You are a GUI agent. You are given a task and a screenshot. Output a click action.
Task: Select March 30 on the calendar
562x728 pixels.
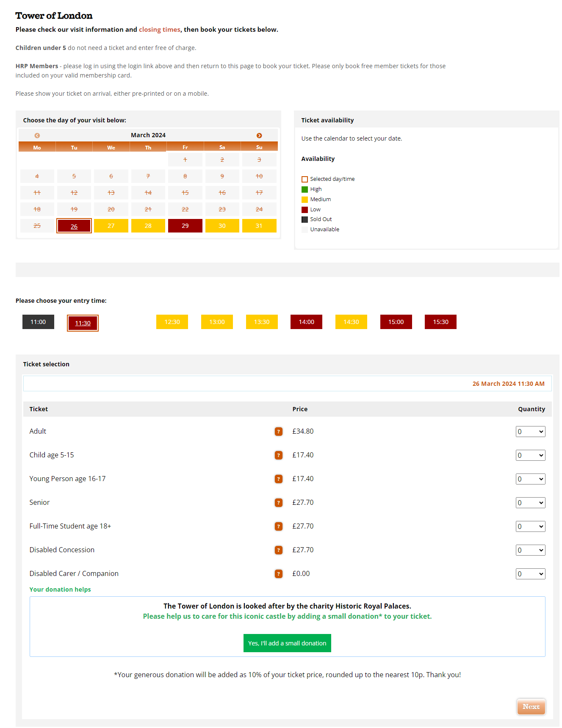point(222,226)
